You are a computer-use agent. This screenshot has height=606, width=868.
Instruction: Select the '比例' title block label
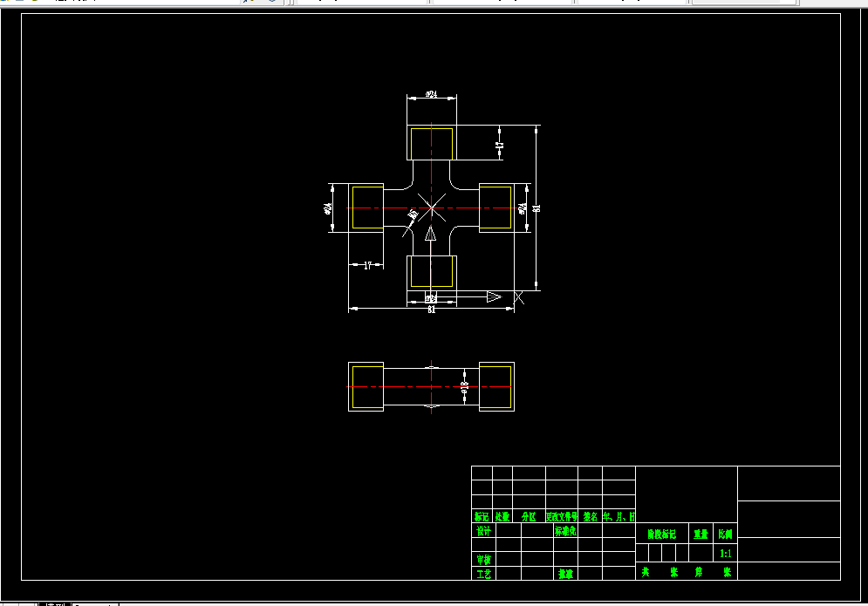click(725, 534)
